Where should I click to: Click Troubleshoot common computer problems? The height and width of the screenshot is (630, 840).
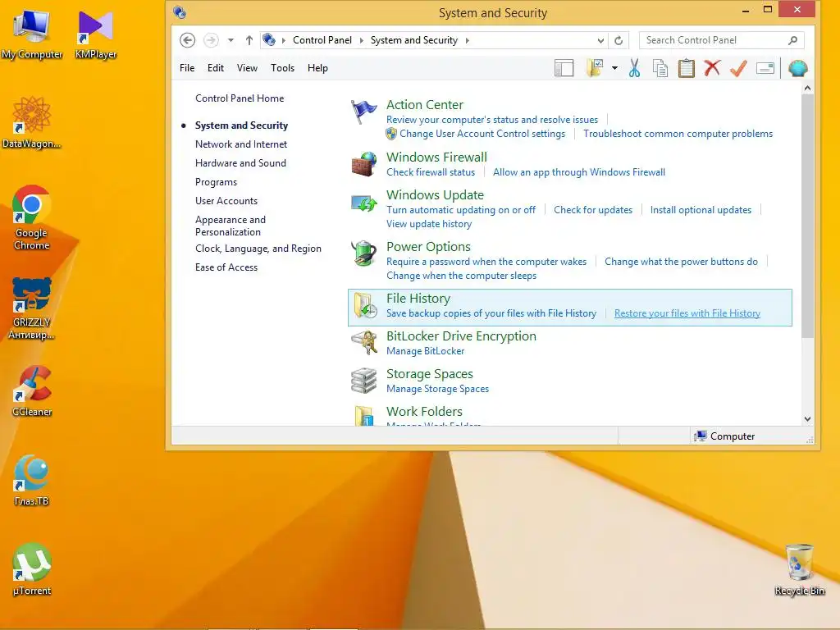pos(678,134)
